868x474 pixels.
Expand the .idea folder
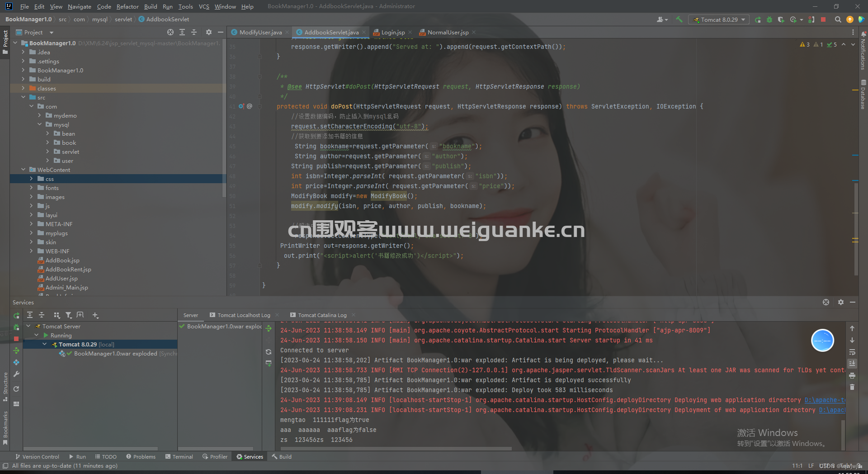coord(23,52)
